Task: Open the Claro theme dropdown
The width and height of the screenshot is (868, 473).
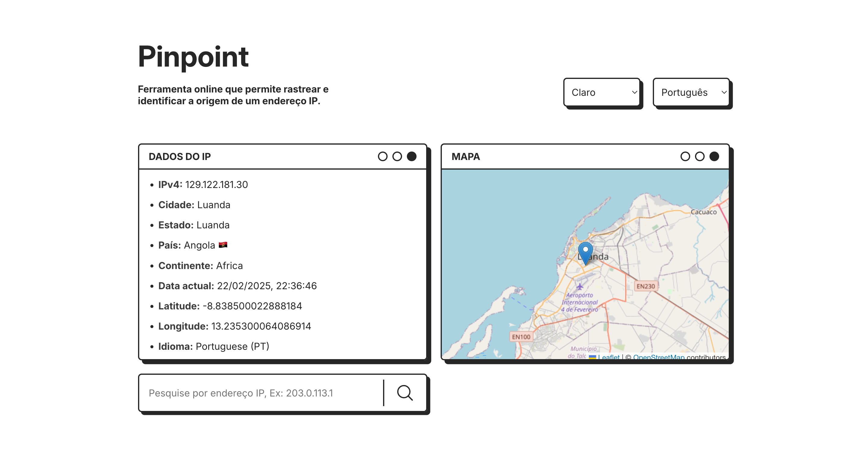Action: (602, 92)
